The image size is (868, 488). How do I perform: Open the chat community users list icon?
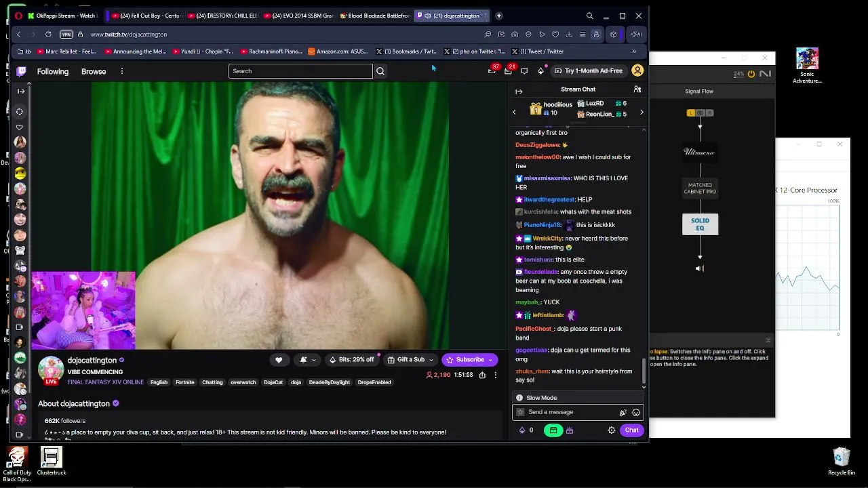[x=637, y=89]
